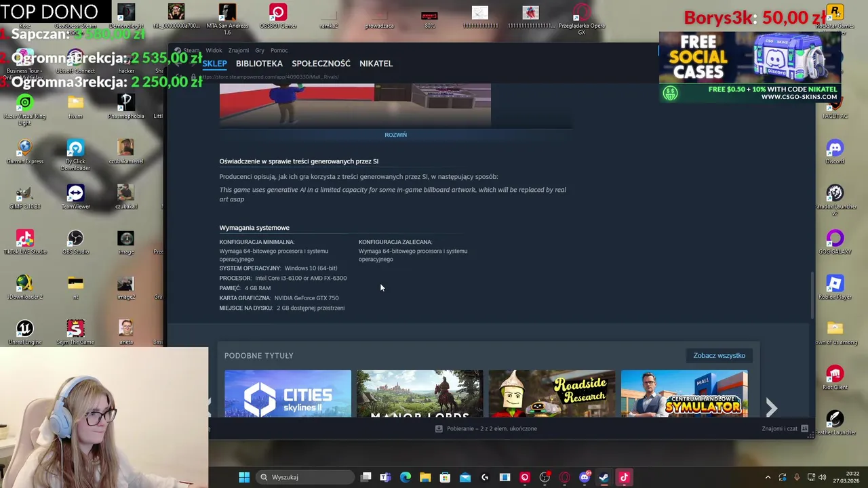
Task: Launch the Unreal Engine desktop shortcut
Action: [24, 333]
